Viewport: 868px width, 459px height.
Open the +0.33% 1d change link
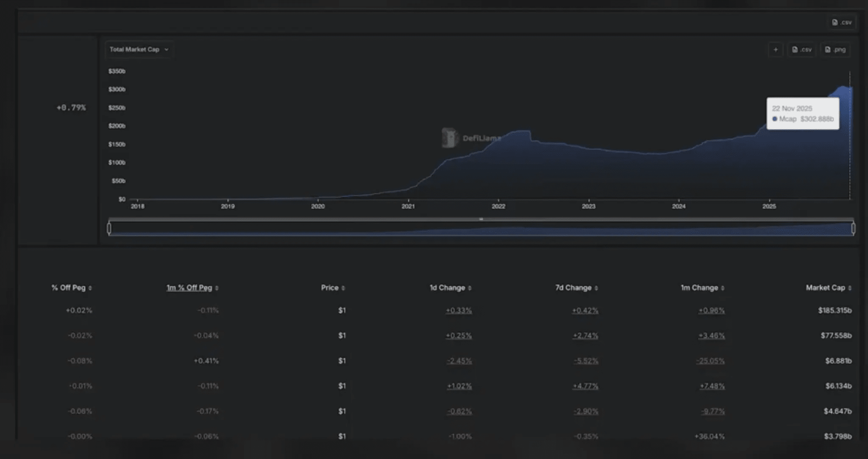click(x=459, y=311)
